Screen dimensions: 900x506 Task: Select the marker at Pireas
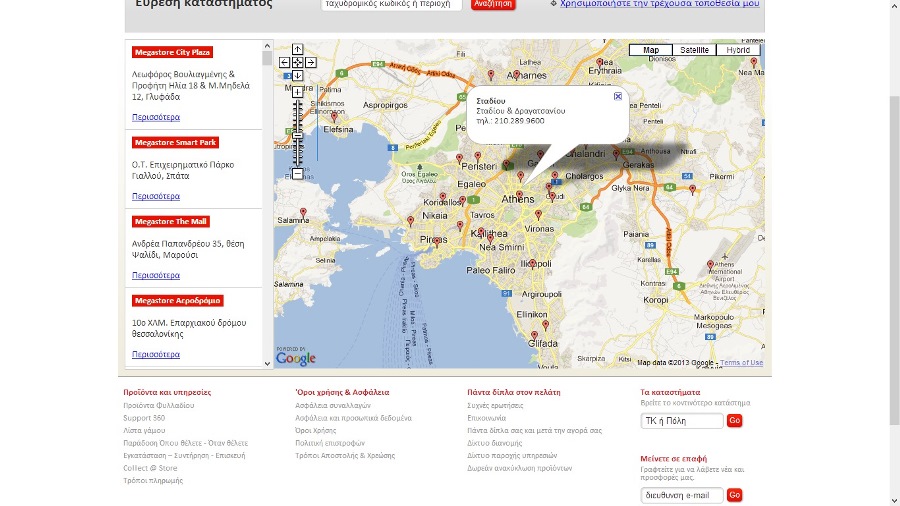tap(437, 242)
